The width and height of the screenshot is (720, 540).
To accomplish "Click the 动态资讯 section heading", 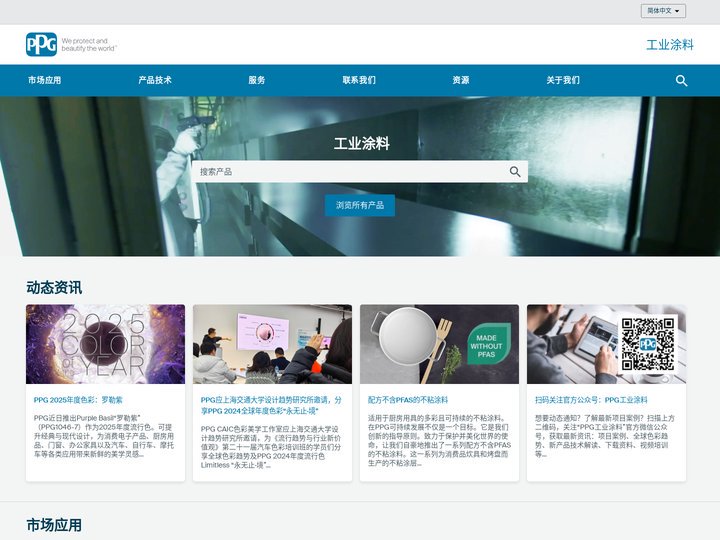I will pos(54,288).
